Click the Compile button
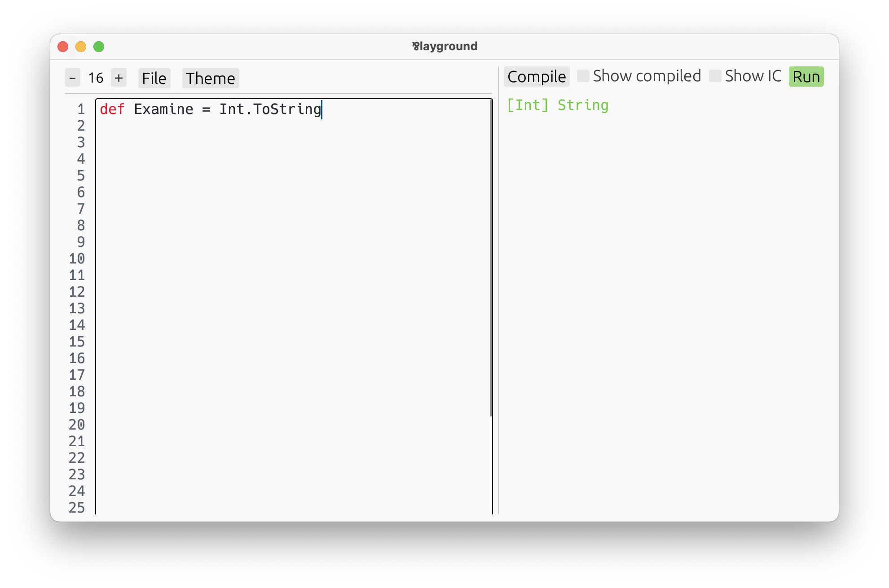The image size is (889, 588). tap(537, 76)
